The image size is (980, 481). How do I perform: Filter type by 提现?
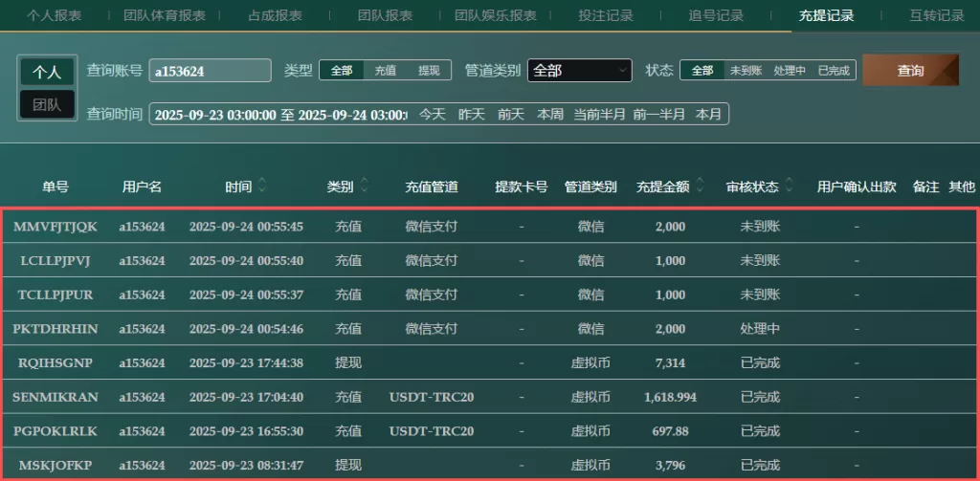429,71
